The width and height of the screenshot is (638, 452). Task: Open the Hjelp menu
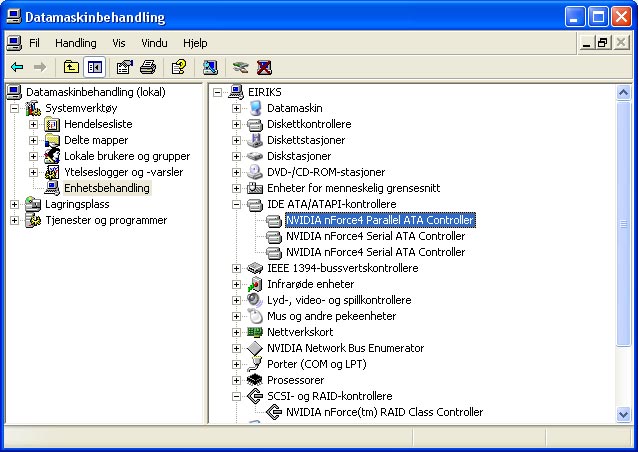point(195,43)
